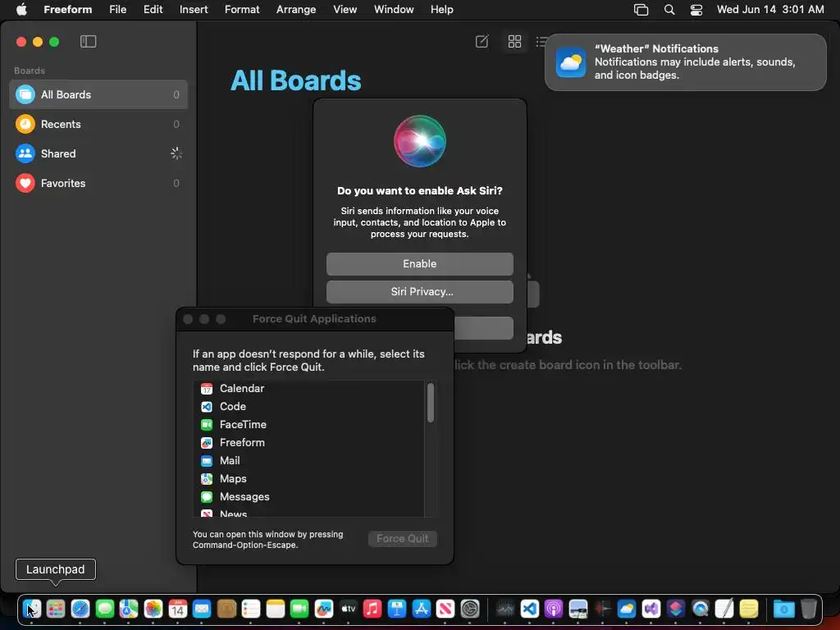
Task: Create a new board with compose icon
Action: tap(482, 41)
